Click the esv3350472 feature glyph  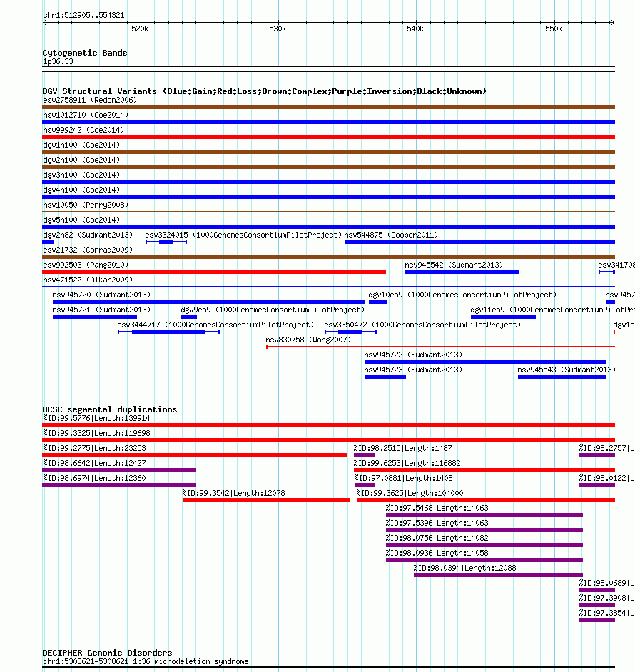350,332
